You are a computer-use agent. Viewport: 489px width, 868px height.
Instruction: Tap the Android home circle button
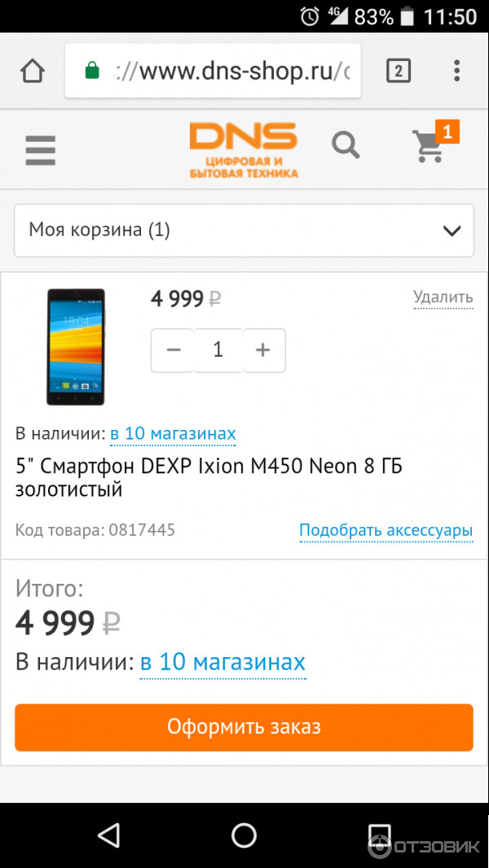(244, 835)
